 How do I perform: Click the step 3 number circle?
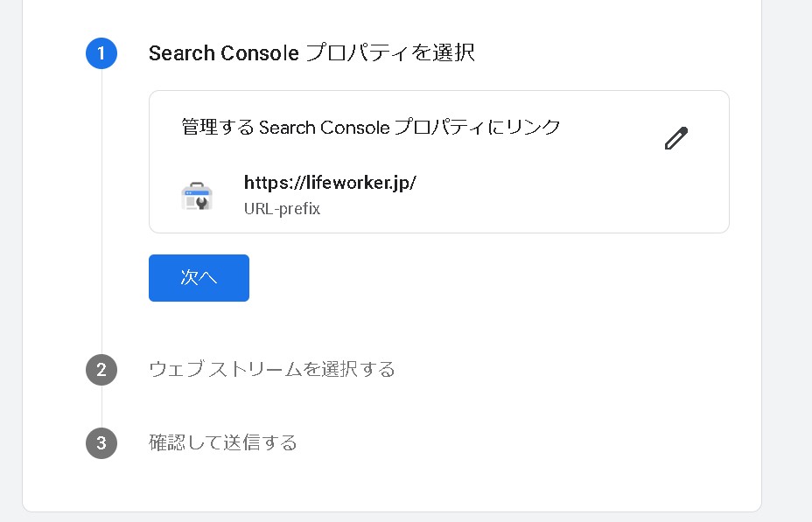(x=101, y=442)
